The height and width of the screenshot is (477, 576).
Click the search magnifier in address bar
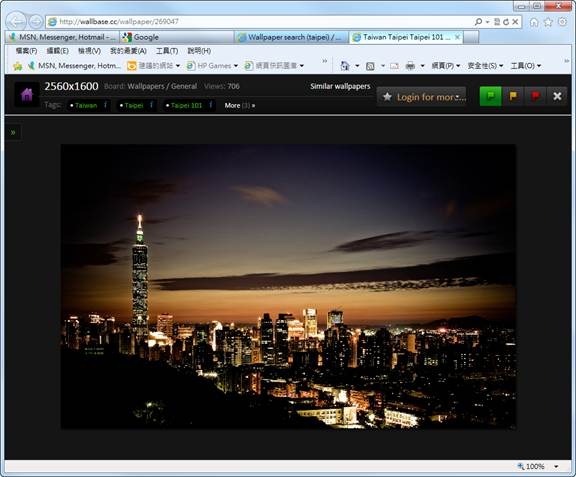[x=478, y=22]
